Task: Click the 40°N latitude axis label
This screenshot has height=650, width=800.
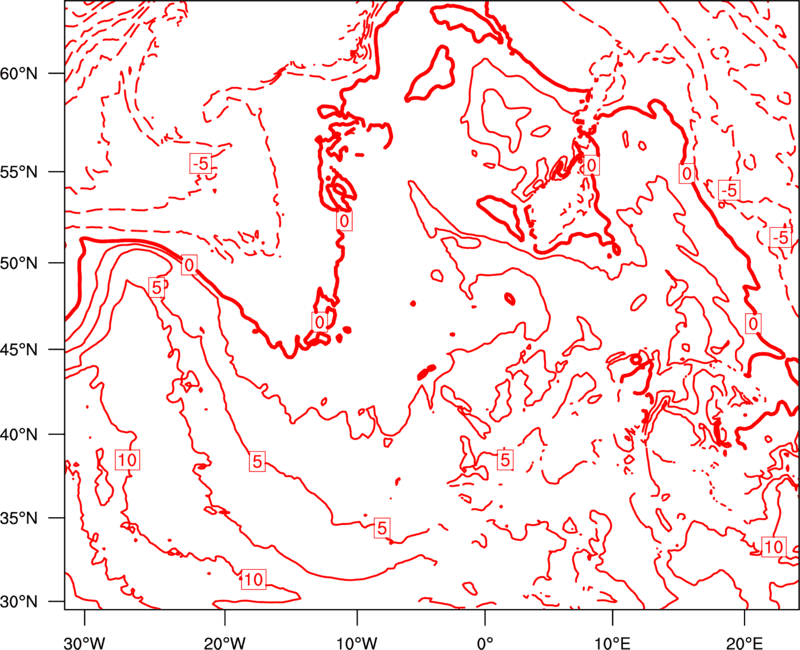Action: [19, 435]
